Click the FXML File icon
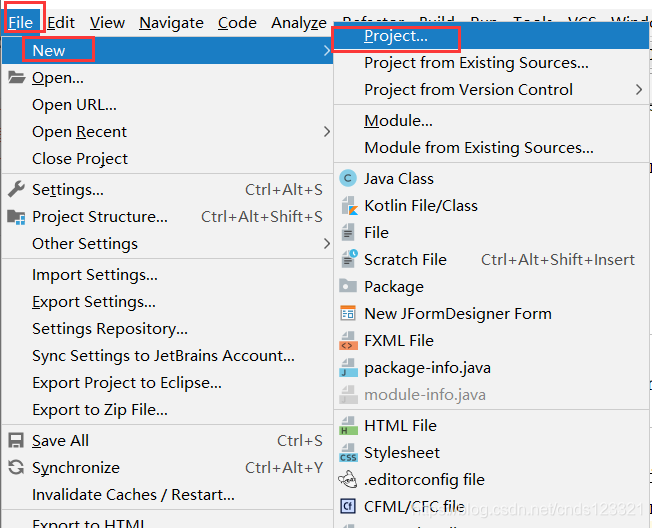The image size is (652, 528). coord(348,340)
